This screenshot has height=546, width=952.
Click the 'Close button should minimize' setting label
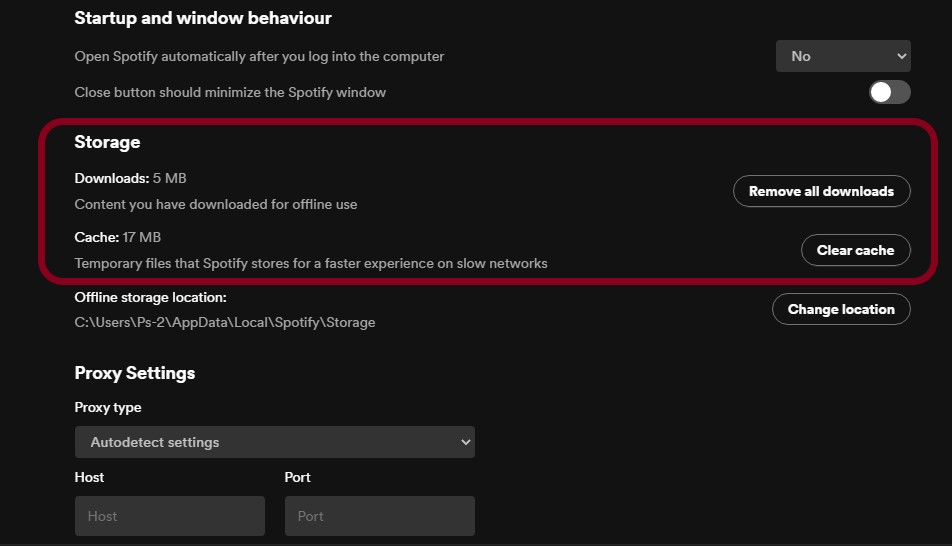click(x=230, y=92)
